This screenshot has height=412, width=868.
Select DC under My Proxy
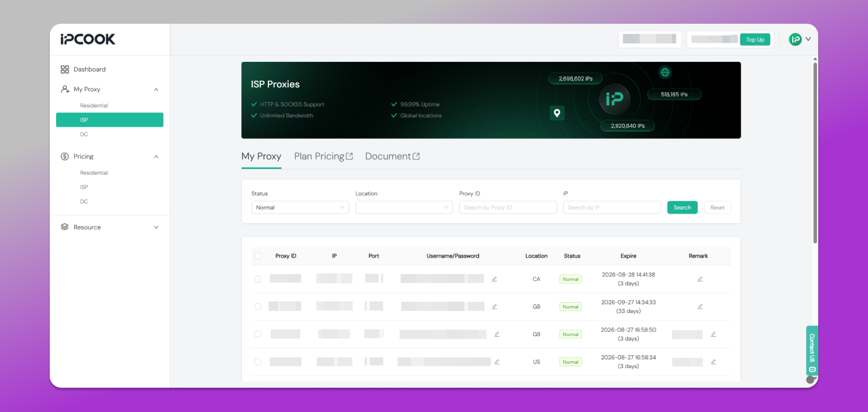pyautogui.click(x=84, y=134)
